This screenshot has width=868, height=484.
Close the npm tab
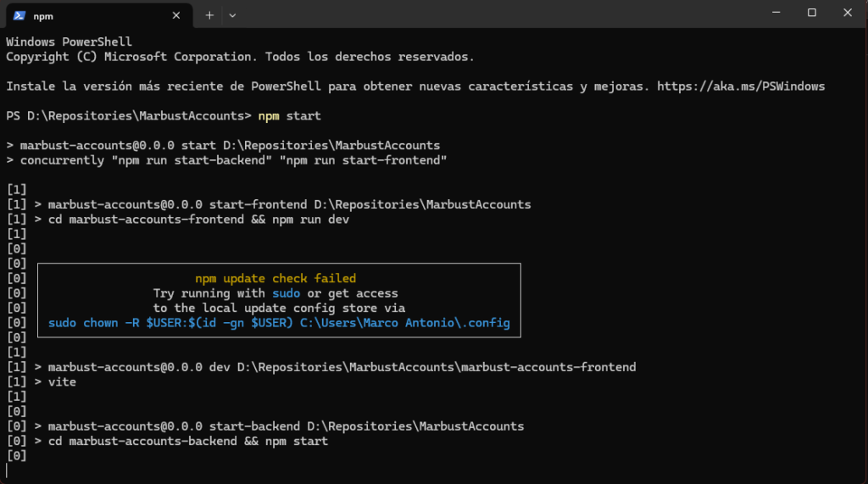(176, 15)
